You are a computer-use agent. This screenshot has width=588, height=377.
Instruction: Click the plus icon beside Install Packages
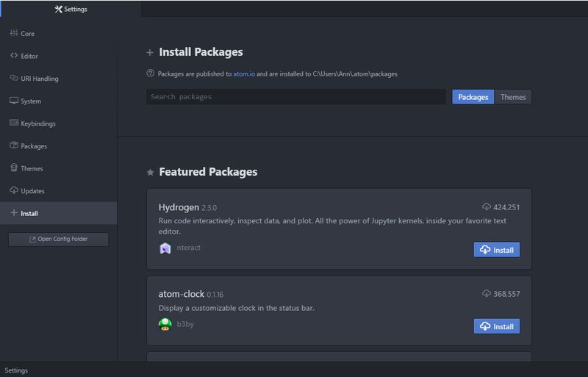pos(150,52)
